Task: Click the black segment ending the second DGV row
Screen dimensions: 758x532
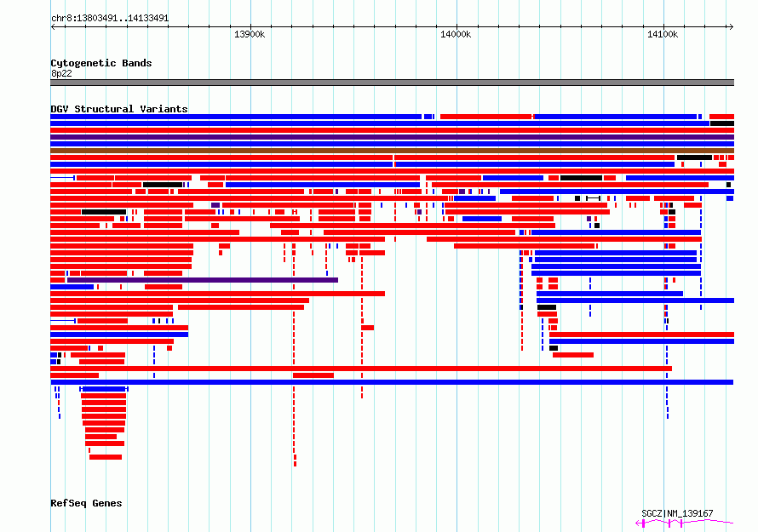Action: click(x=722, y=123)
